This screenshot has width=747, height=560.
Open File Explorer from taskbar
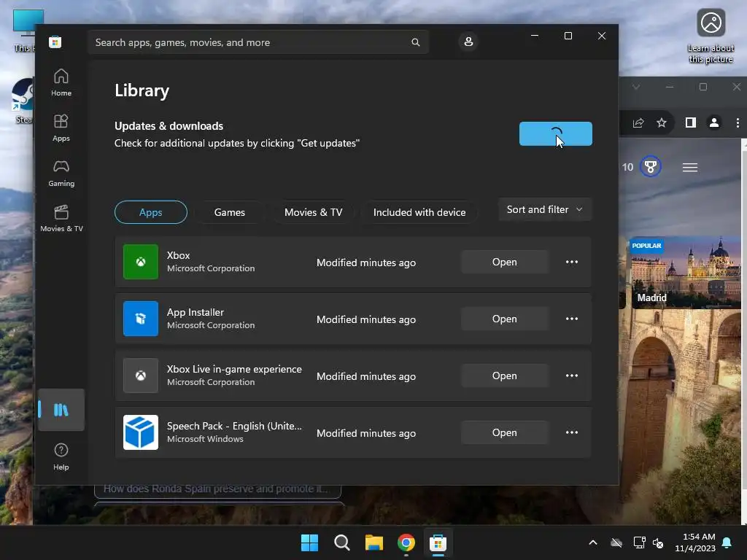click(374, 542)
